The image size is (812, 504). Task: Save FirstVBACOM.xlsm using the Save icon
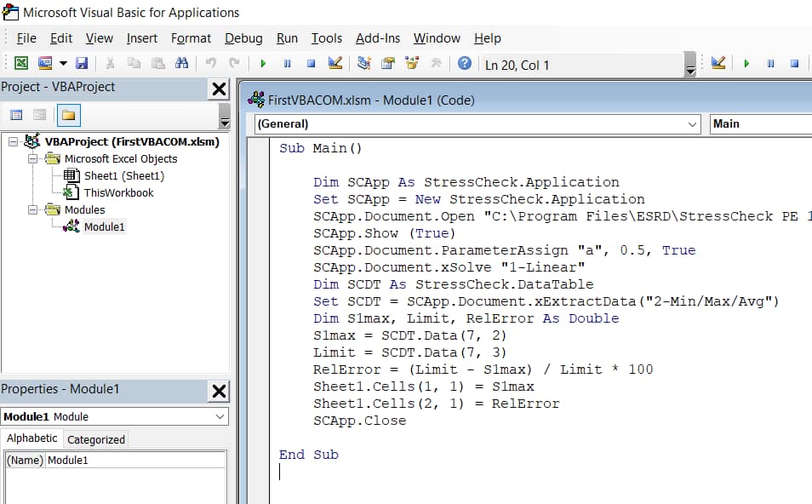tap(83, 63)
